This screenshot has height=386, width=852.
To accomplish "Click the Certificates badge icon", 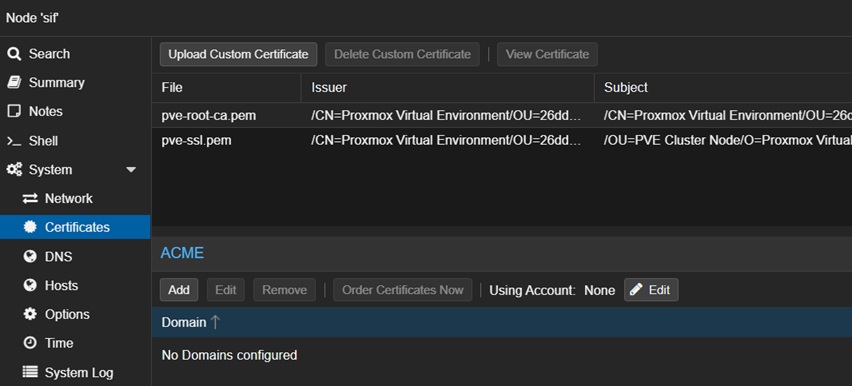I will [x=30, y=227].
